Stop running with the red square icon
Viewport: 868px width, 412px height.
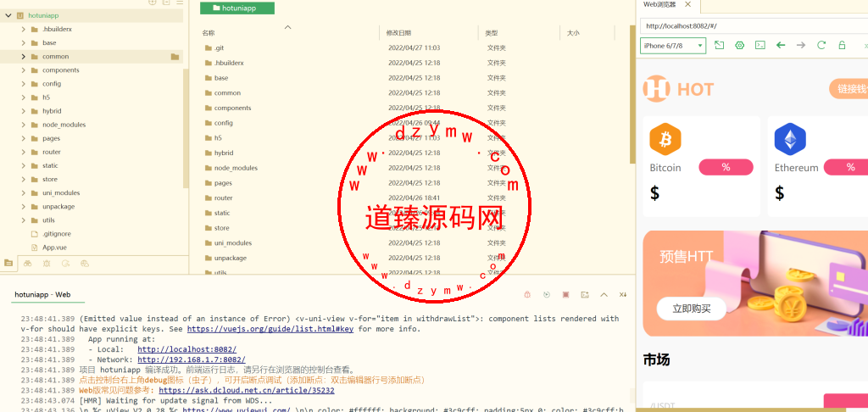pos(565,295)
